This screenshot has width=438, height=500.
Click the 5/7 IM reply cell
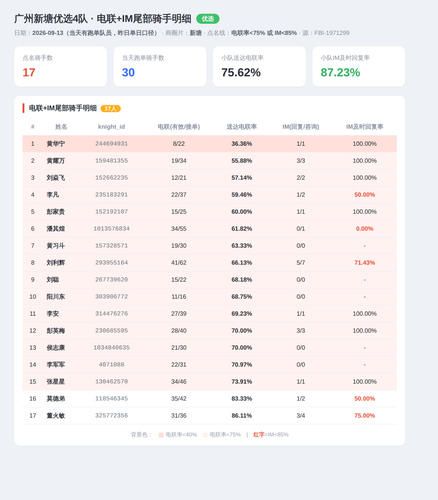301,263
